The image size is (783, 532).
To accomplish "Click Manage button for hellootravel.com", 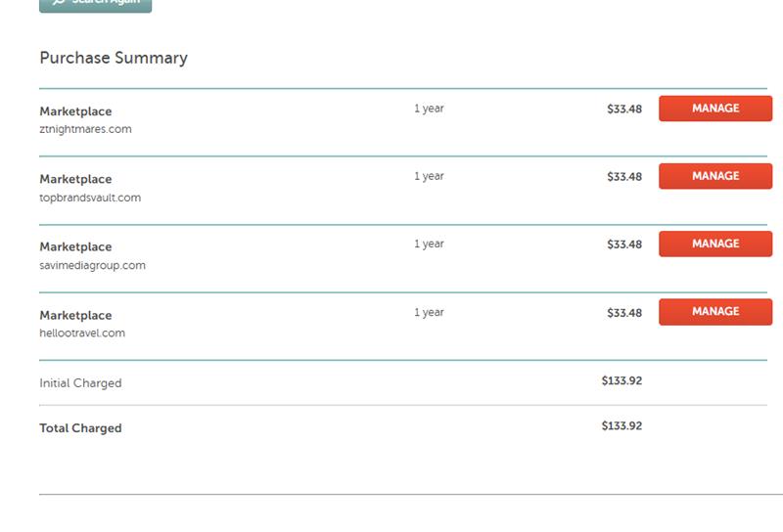I will click(x=714, y=311).
